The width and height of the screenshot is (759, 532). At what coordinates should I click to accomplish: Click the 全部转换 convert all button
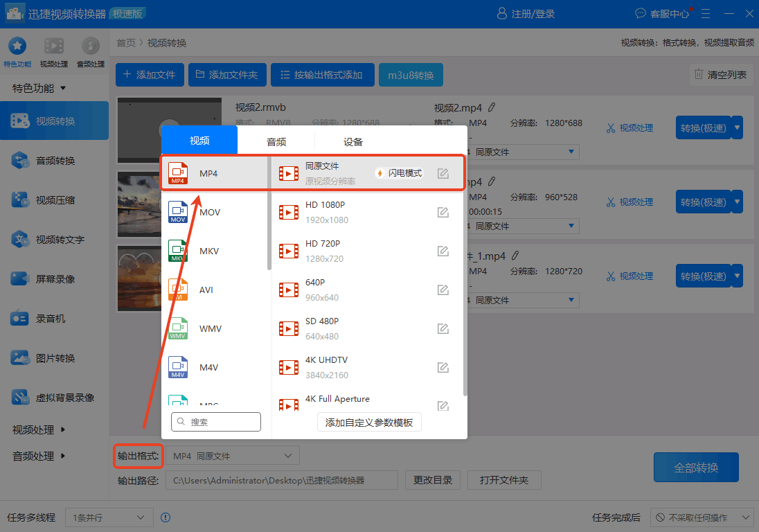coord(696,467)
